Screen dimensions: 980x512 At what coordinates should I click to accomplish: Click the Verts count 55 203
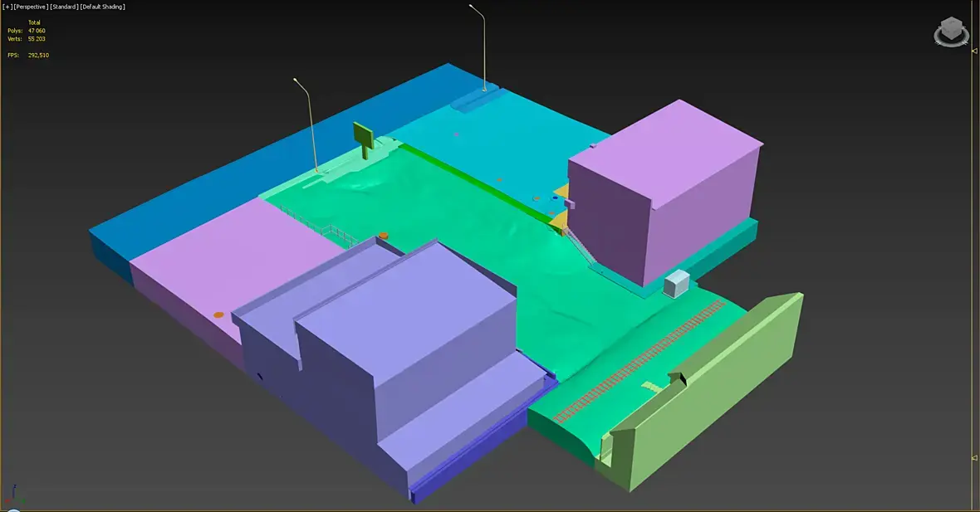[37, 39]
